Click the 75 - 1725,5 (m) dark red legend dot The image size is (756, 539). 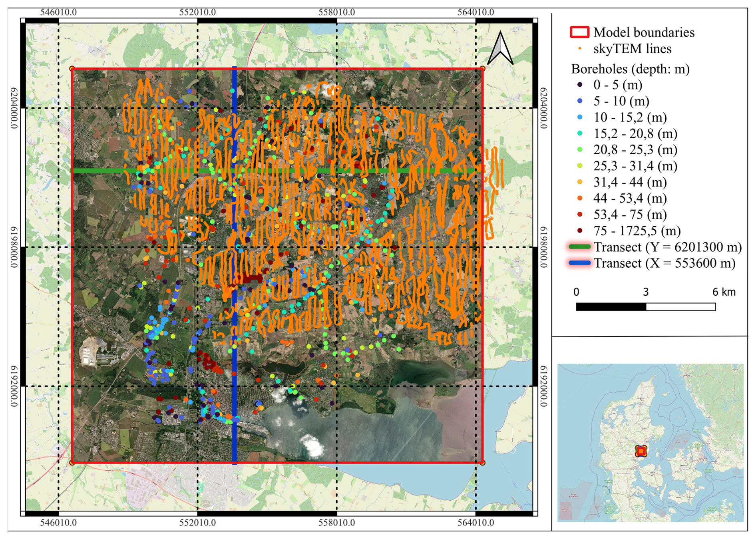pos(580,231)
